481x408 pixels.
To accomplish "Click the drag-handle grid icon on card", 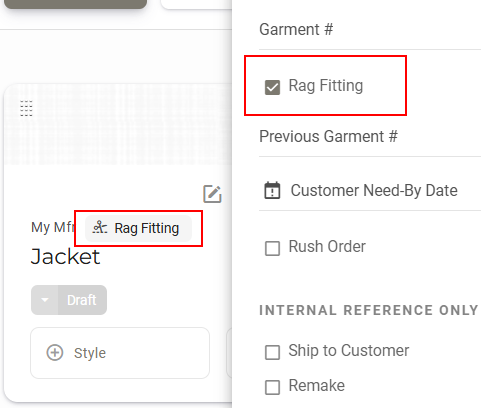I will point(26,108).
